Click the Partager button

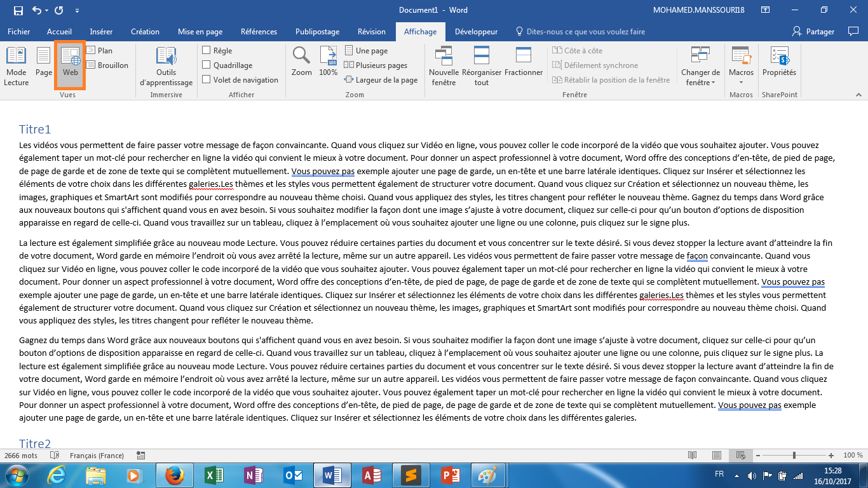click(813, 32)
